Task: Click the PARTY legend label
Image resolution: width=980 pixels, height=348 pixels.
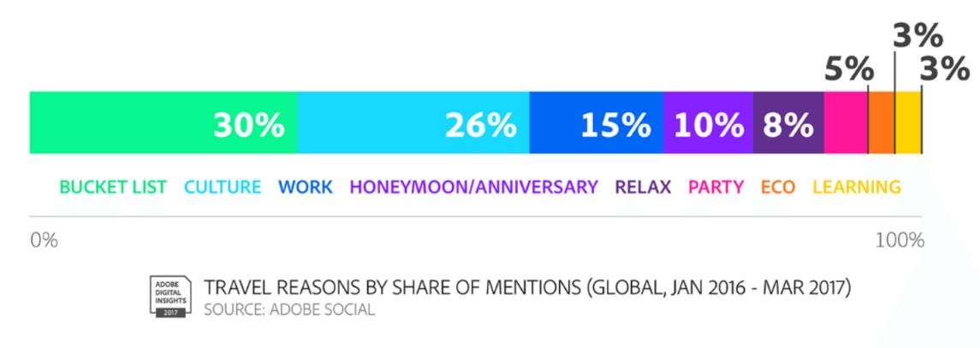Action: [x=716, y=186]
